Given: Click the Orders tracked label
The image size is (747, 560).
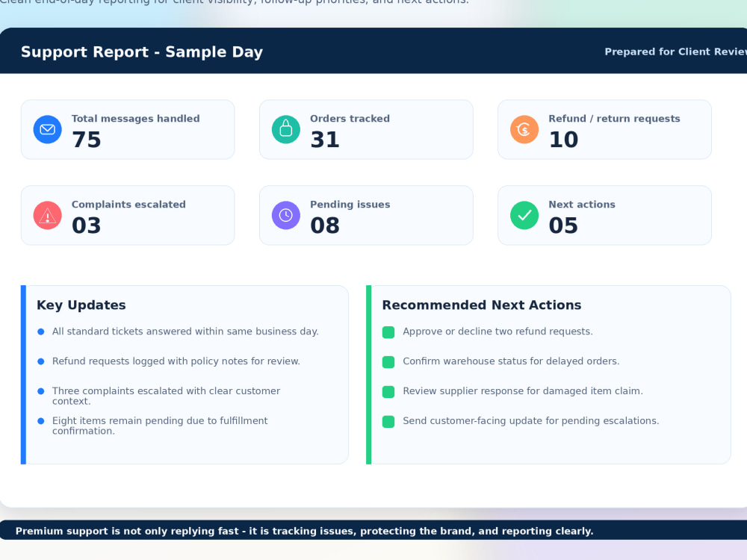Looking at the screenshot, I should tap(350, 119).
